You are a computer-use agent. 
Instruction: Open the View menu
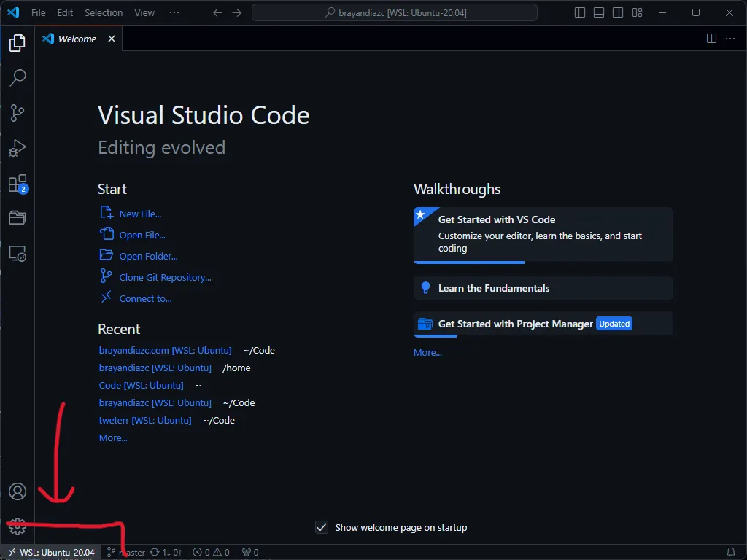[144, 13]
